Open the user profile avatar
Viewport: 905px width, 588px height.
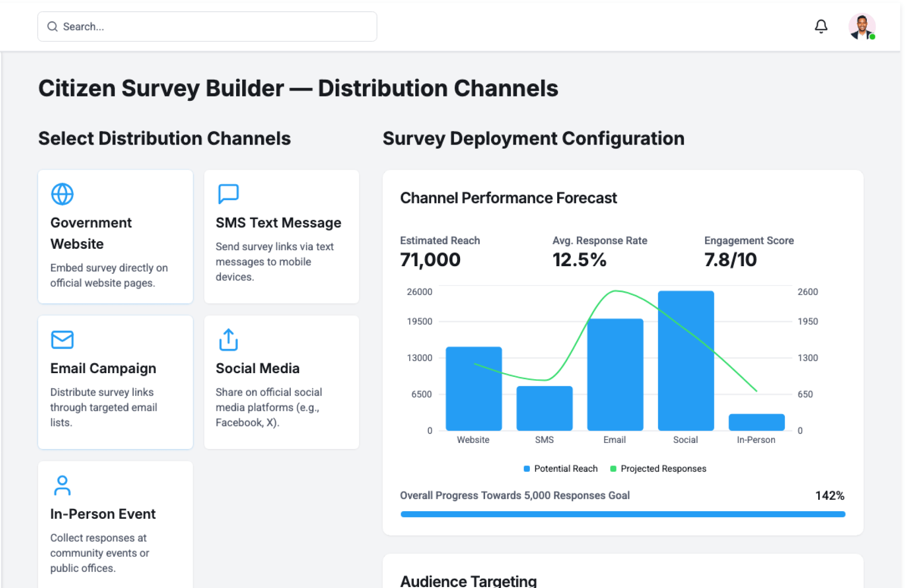tap(862, 26)
